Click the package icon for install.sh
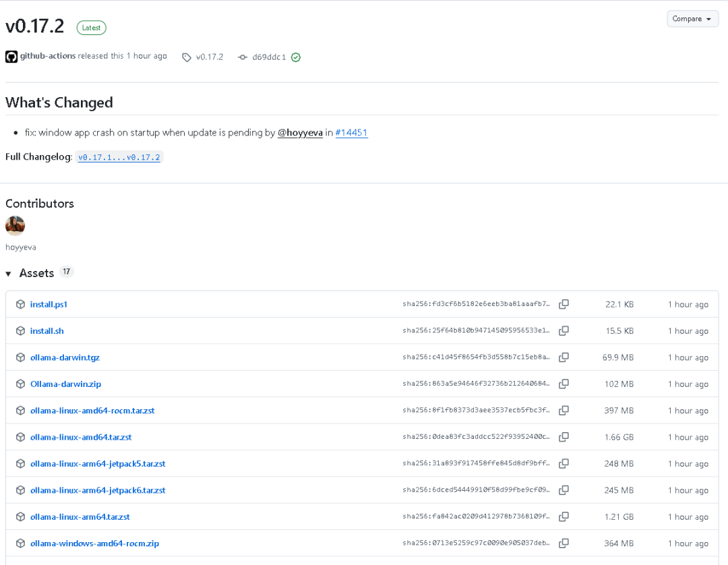This screenshot has height=565, width=728. 20,330
